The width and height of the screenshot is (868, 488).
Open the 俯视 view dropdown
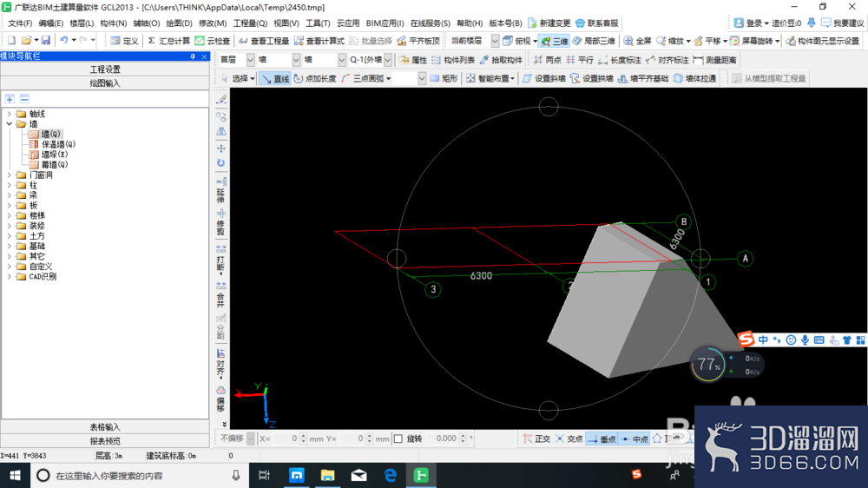tap(536, 41)
